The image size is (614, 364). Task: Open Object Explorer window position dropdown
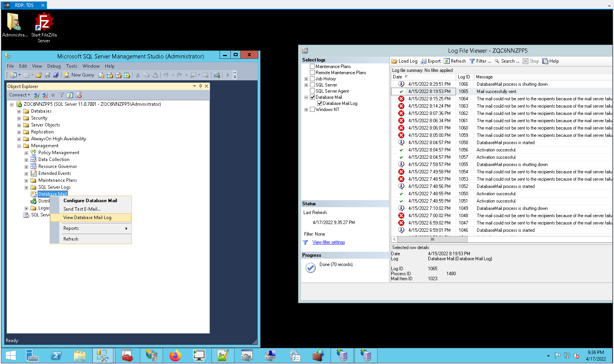[195, 86]
